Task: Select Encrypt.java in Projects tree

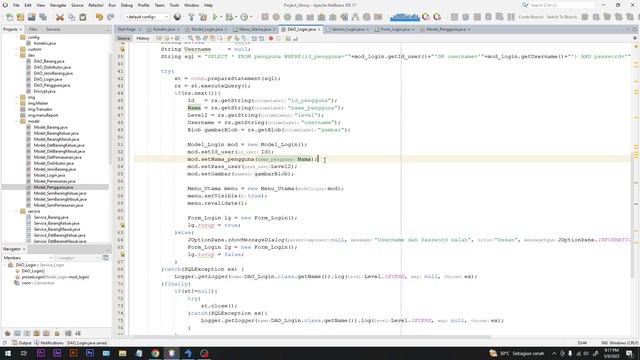Action: [x=44, y=91]
